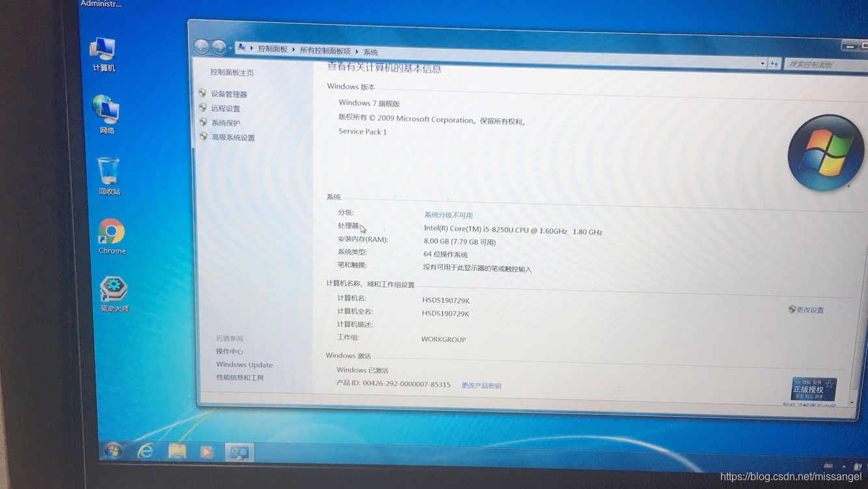Open Internet Explorer from the taskbar
The image size is (868, 489).
pyautogui.click(x=144, y=451)
